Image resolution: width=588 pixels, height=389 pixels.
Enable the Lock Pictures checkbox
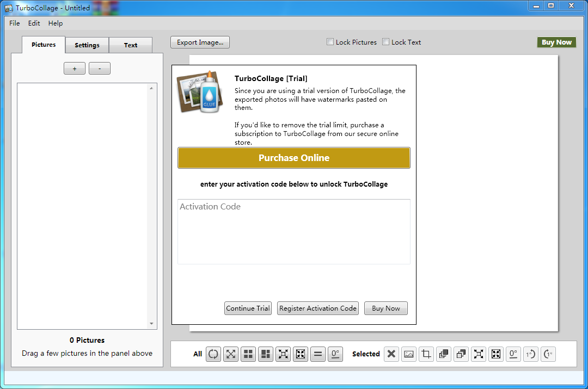[x=330, y=41]
